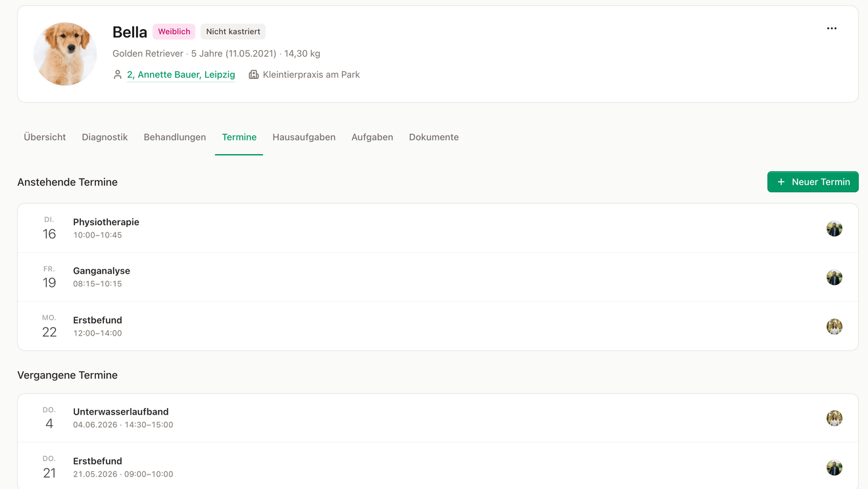The width and height of the screenshot is (868, 489).
Task: Open the three-dot options menu for Bella
Action: (x=832, y=28)
